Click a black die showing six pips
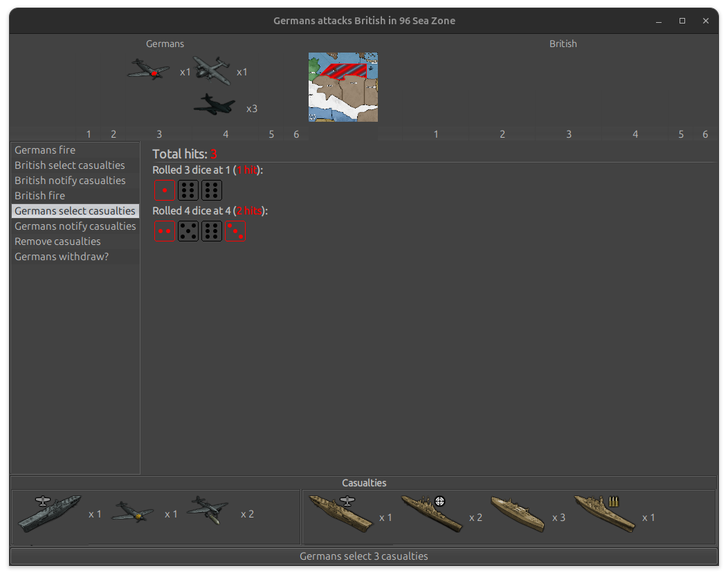The width and height of the screenshot is (728, 577). pos(188,190)
